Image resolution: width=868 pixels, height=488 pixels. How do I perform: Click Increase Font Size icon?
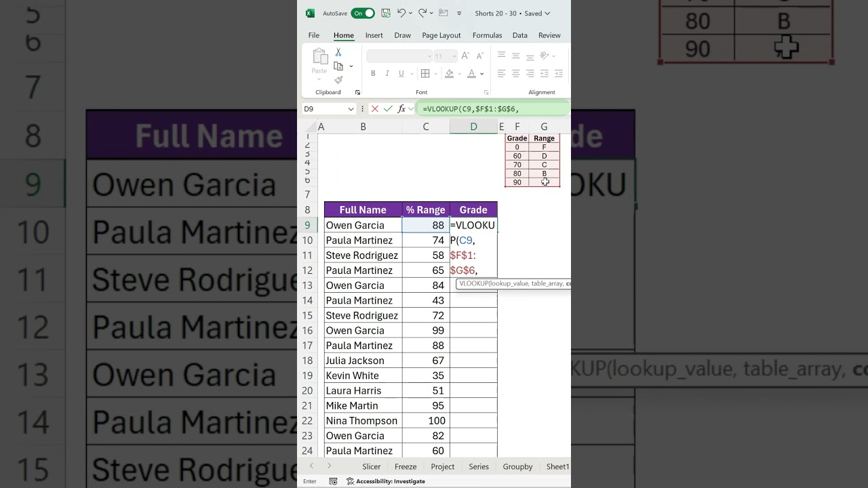(x=465, y=56)
